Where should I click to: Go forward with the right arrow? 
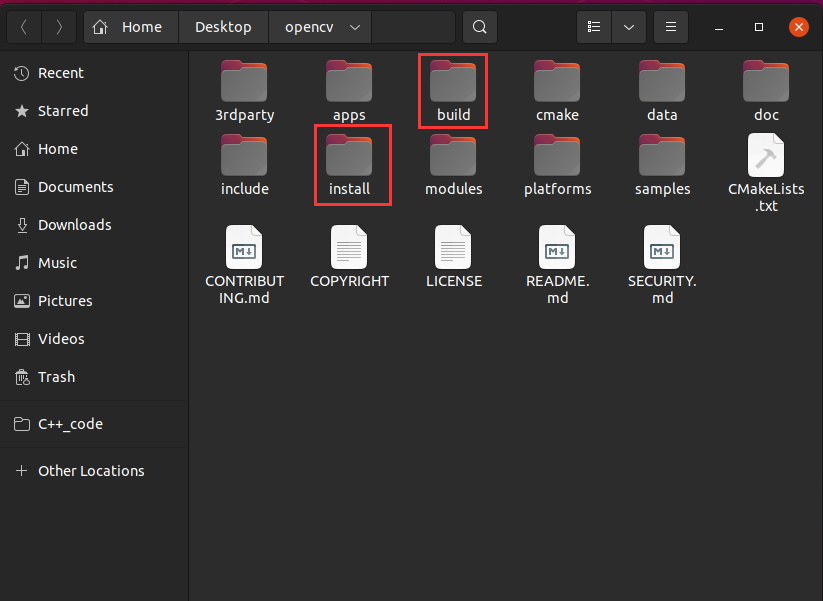click(x=59, y=27)
